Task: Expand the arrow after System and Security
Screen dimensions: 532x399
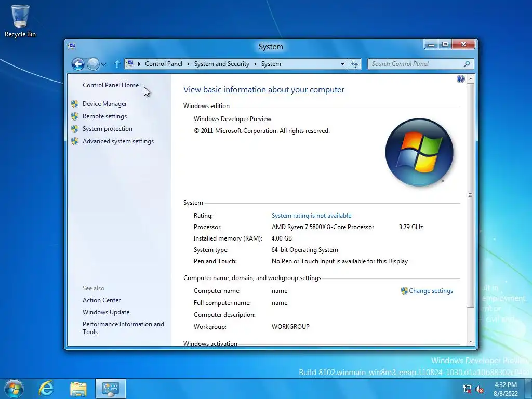Action: click(256, 64)
